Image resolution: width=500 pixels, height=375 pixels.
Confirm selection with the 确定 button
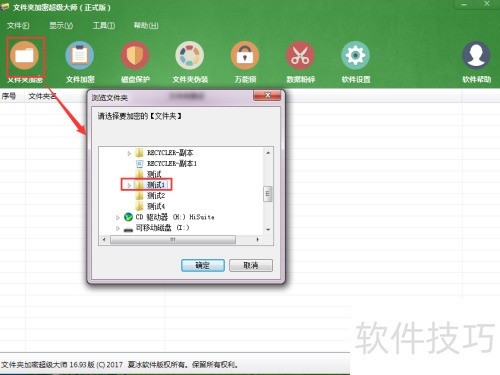203,265
